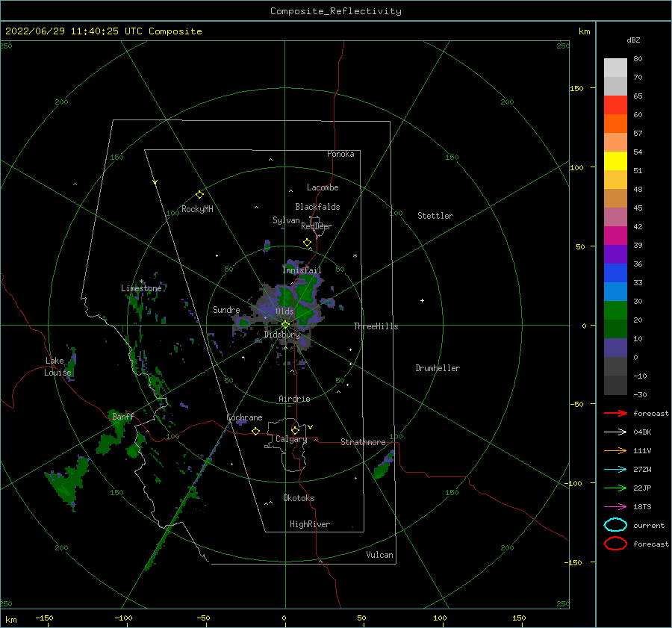Image resolution: width=672 pixels, height=628 pixels.
Task: Click the Lacombe city label
Action: pyautogui.click(x=323, y=187)
